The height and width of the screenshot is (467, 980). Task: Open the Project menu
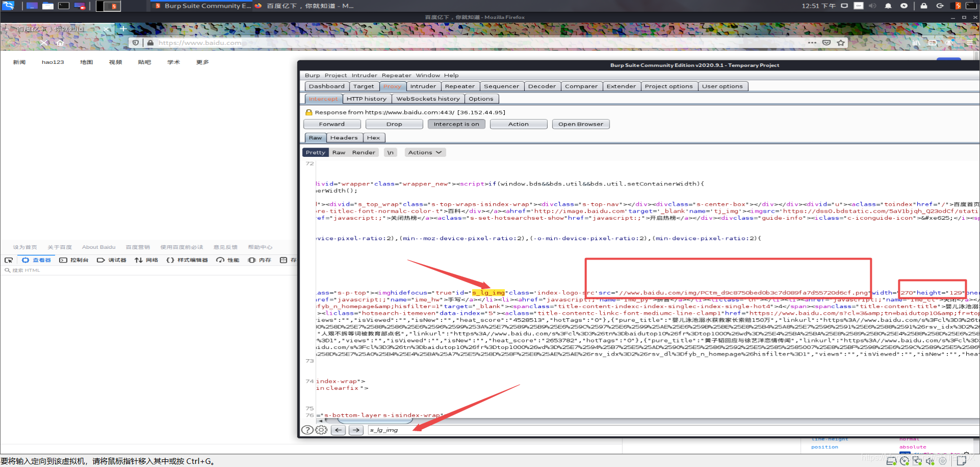point(335,75)
